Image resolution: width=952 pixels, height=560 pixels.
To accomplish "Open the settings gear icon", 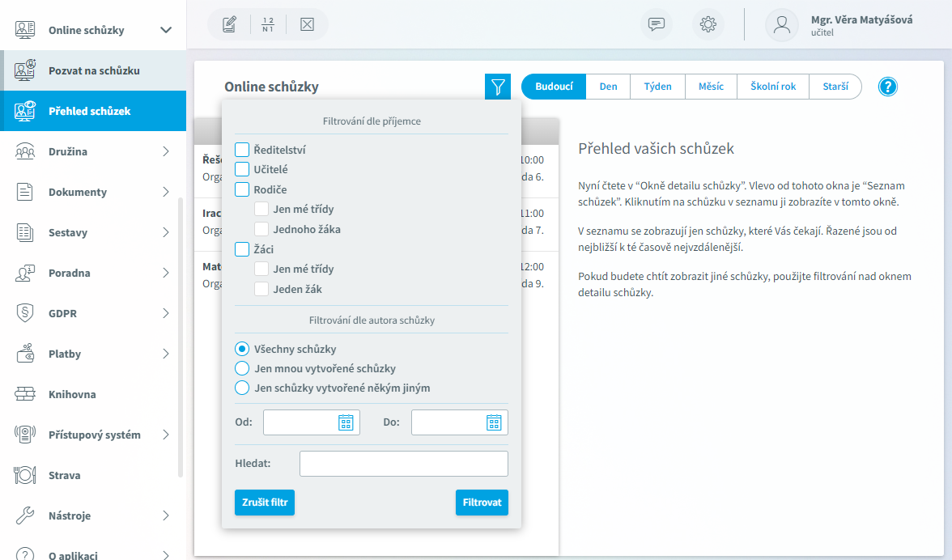I will pyautogui.click(x=708, y=24).
